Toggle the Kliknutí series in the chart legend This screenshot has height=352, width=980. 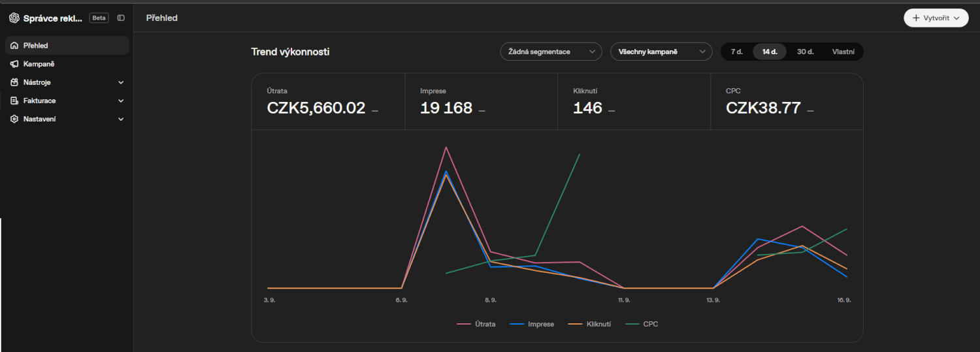[x=589, y=324]
